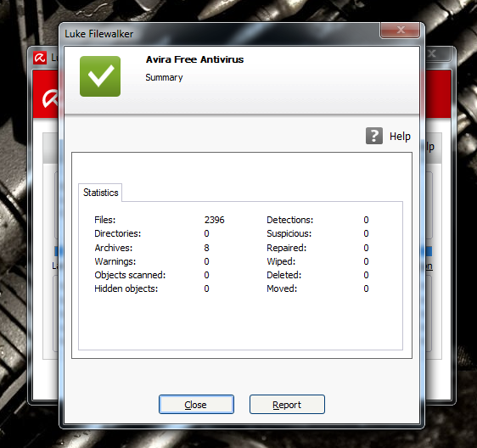This screenshot has height=448, width=477.
Task: Open the scan Report
Action: pyautogui.click(x=287, y=405)
